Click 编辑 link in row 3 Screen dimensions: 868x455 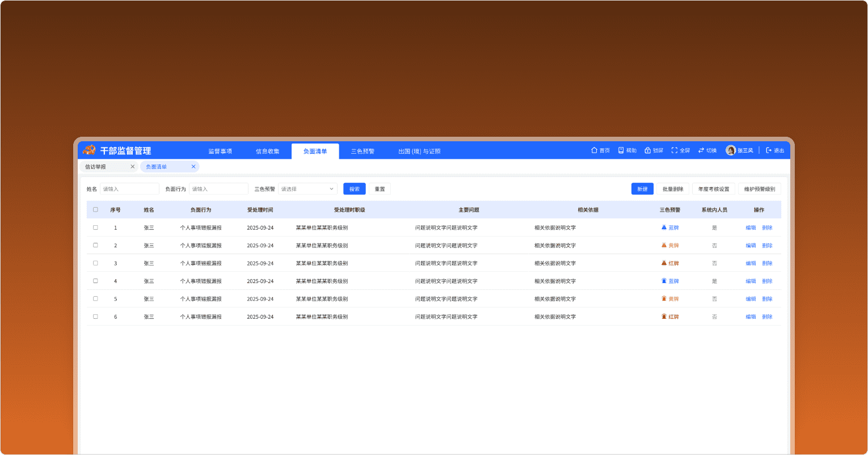[x=751, y=263]
